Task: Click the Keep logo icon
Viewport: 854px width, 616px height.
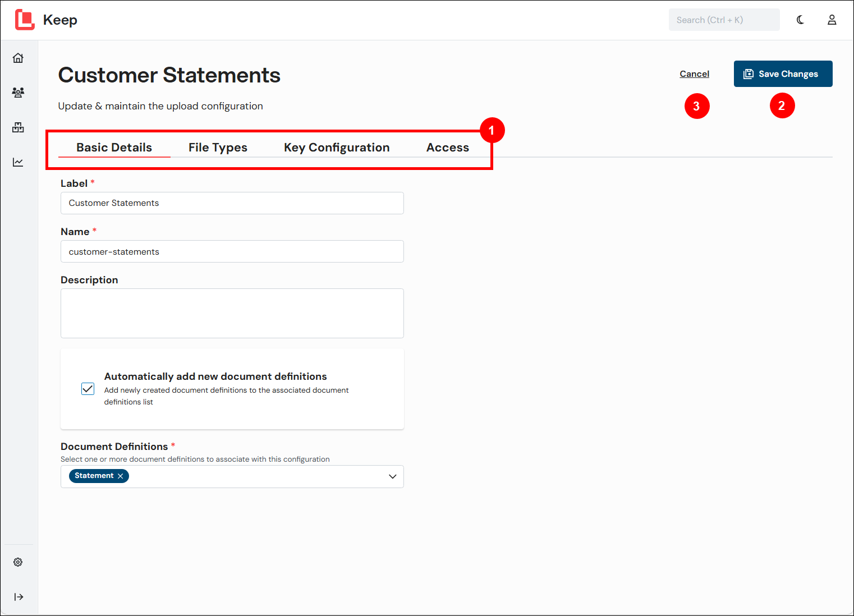Action: [25, 20]
